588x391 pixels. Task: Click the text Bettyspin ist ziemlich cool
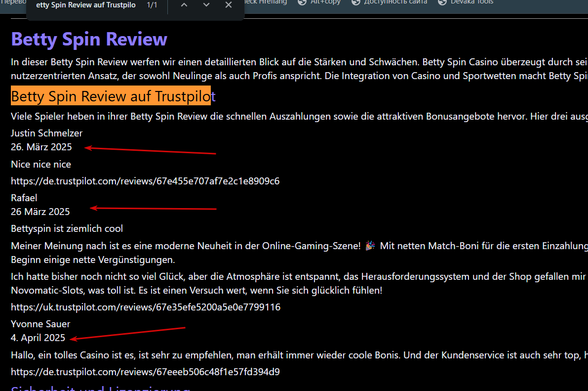point(67,228)
